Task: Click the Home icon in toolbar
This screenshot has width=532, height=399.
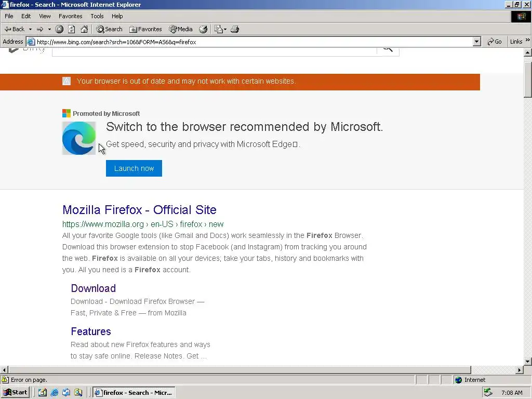Action: 84,29
